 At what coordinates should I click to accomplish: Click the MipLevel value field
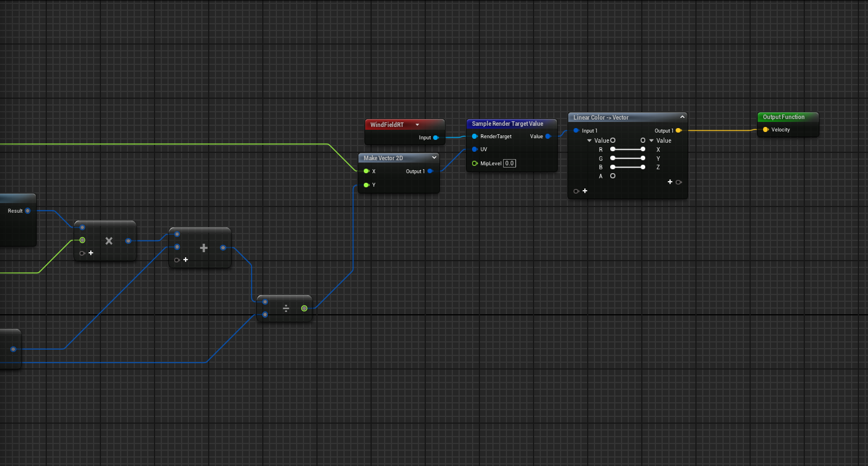[x=509, y=163]
